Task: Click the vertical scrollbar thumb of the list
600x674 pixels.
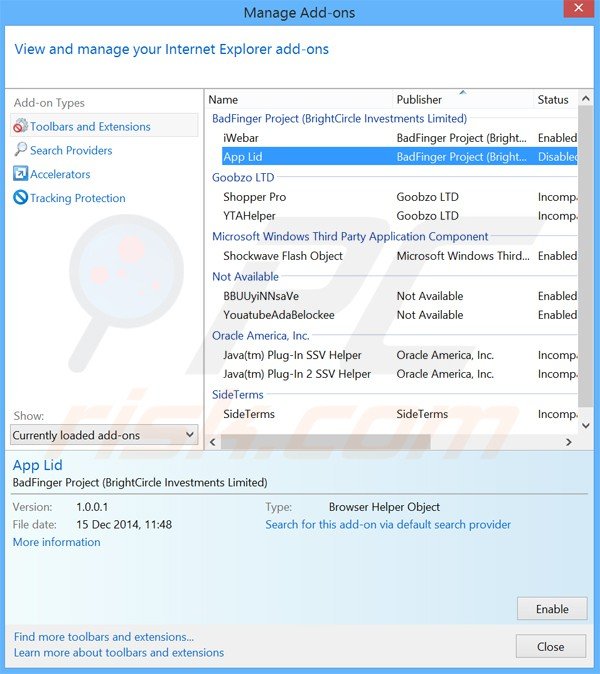Action: [585, 256]
